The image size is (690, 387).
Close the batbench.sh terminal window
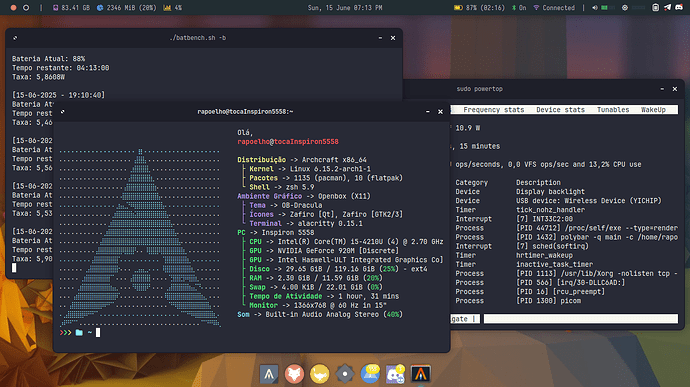[393, 38]
